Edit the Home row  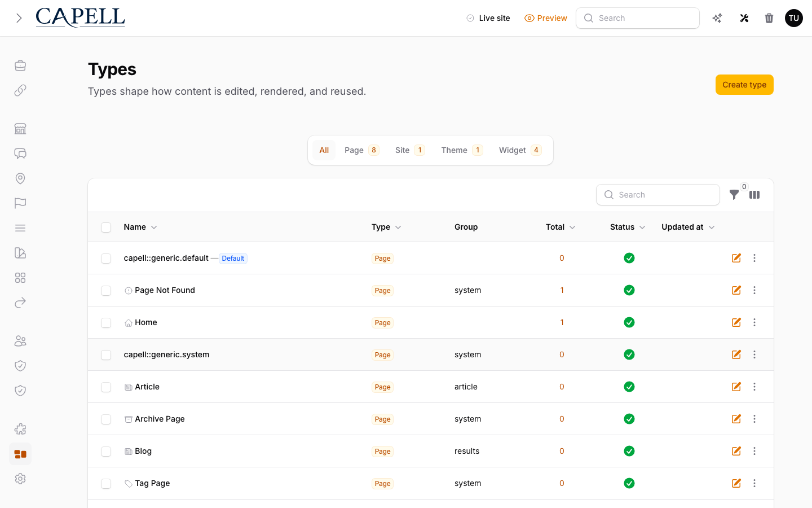pyautogui.click(x=736, y=322)
